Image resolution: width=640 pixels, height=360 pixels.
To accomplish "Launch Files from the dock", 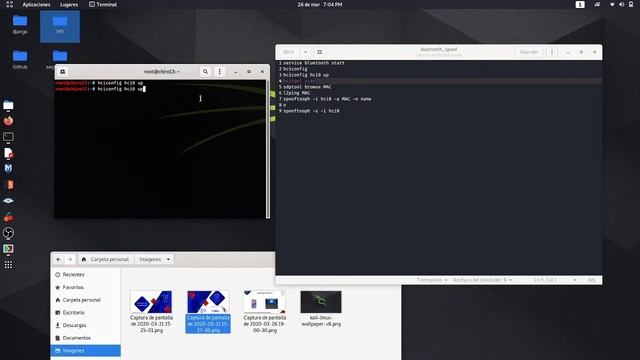I will pyautogui.click(x=8, y=105).
